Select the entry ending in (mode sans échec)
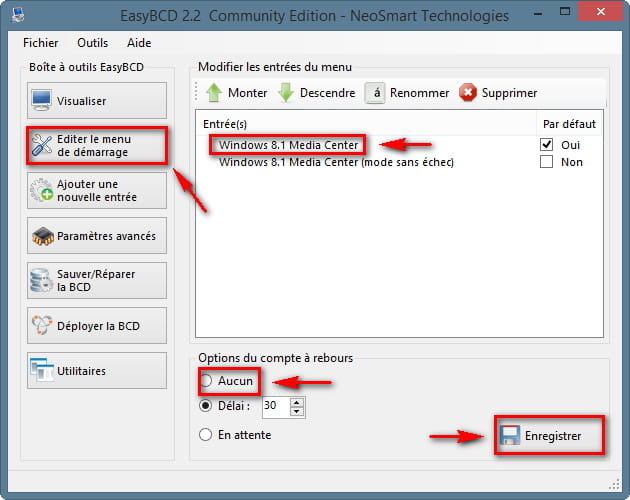 click(x=336, y=162)
